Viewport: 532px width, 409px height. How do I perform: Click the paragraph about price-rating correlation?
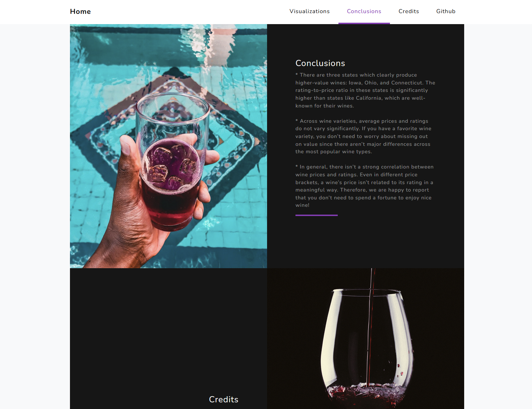click(x=365, y=186)
